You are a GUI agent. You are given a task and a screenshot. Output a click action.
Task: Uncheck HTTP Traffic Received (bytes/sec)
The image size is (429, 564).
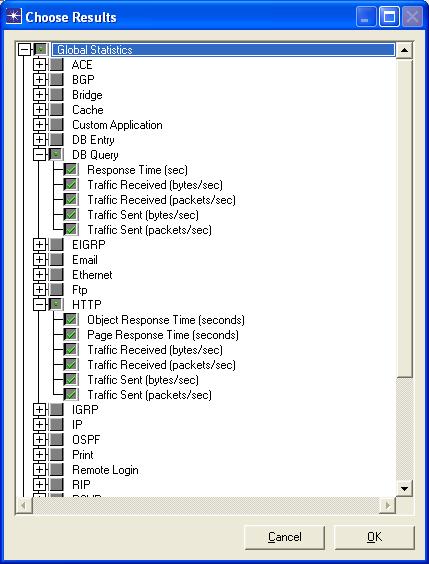[71, 350]
